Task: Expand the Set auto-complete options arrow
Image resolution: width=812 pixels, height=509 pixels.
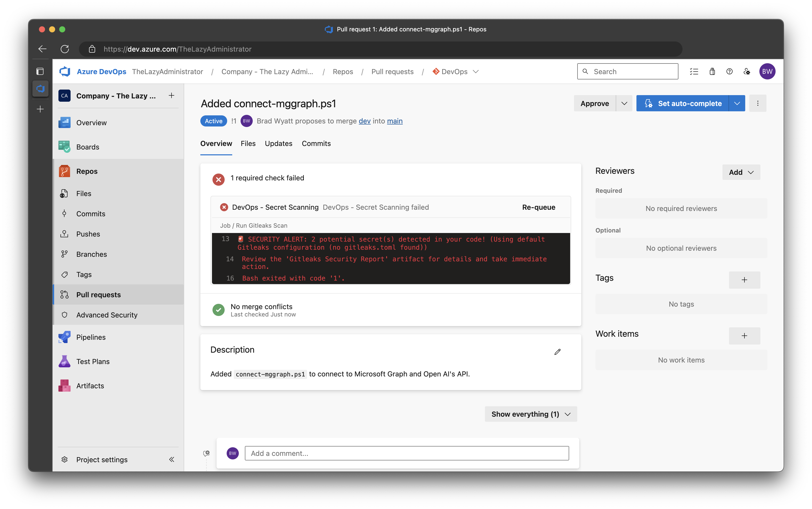Action: click(737, 103)
